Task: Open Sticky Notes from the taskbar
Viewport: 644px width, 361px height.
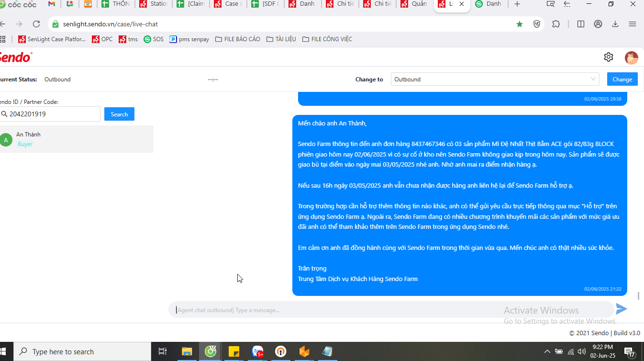Action: 234,351
